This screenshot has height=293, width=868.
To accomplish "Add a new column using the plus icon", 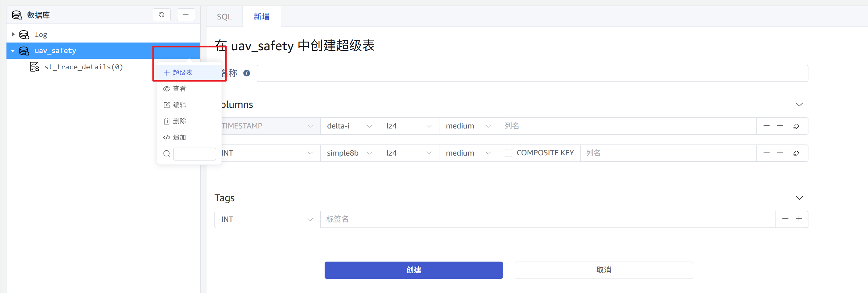I will (x=780, y=126).
